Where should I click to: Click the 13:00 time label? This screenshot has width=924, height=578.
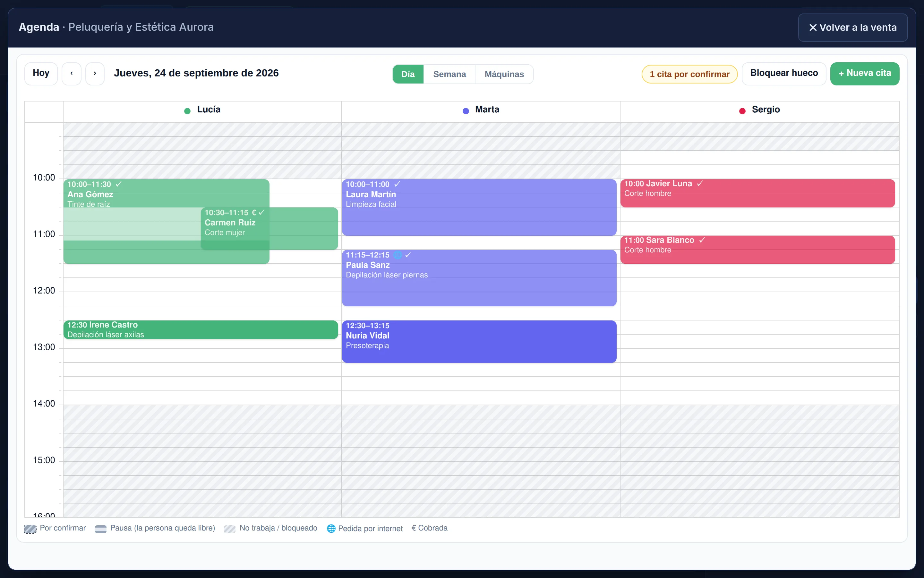tap(44, 347)
